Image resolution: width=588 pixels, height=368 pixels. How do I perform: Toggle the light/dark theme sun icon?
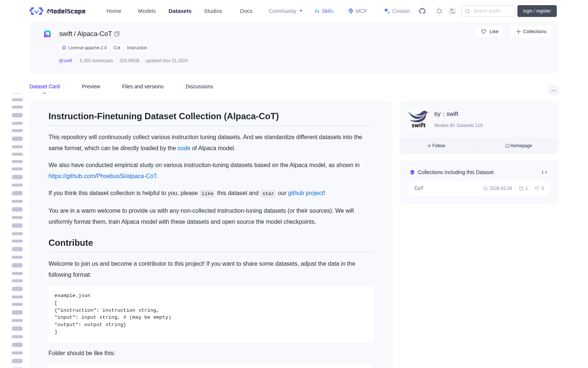click(x=439, y=11)
